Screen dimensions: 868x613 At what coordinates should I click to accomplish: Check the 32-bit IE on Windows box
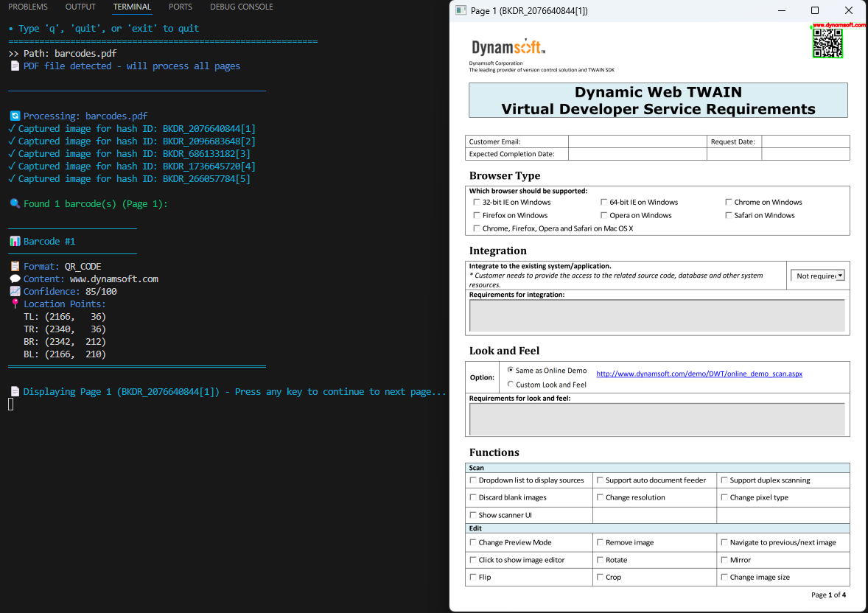(x=477, y=202)
